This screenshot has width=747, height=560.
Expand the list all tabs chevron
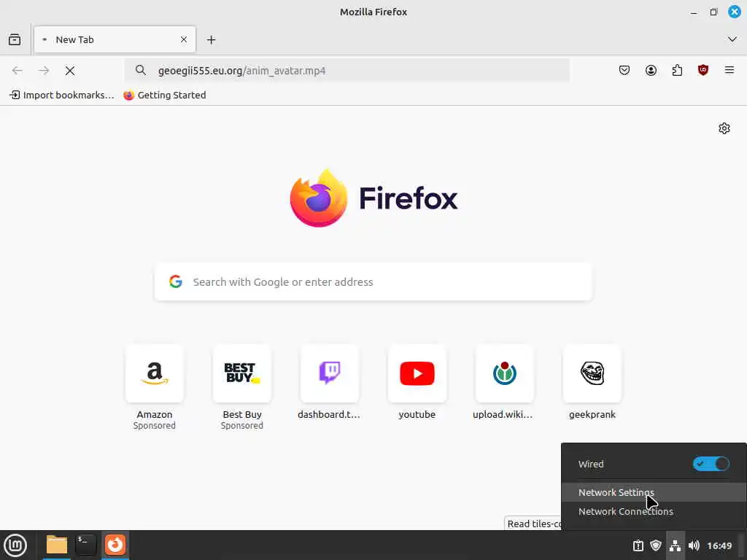click(x=732, y=39)
